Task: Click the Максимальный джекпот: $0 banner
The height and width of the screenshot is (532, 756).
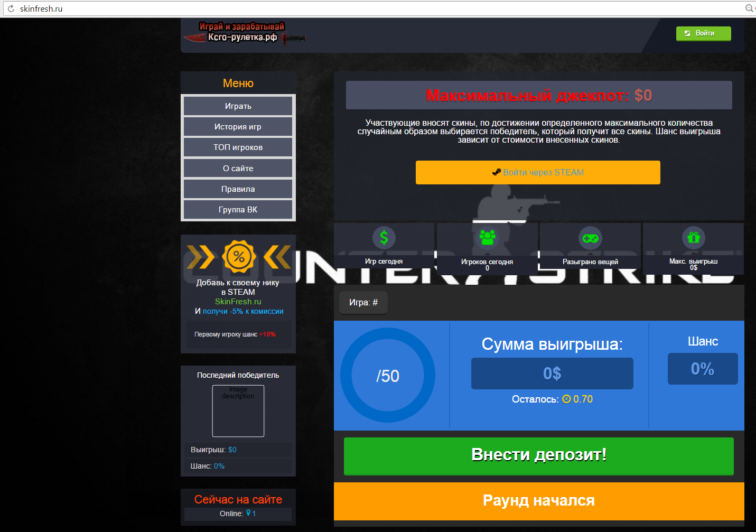Action: click(539, 95)
